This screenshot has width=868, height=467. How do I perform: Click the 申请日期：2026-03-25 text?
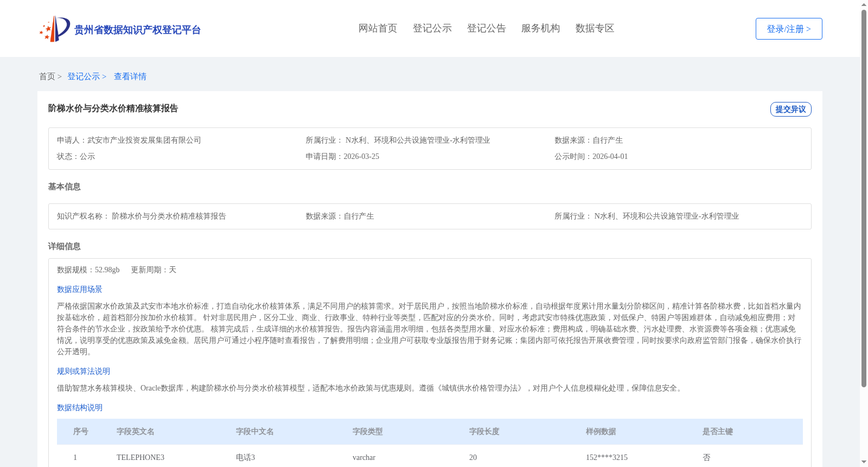tap(342, 156)
